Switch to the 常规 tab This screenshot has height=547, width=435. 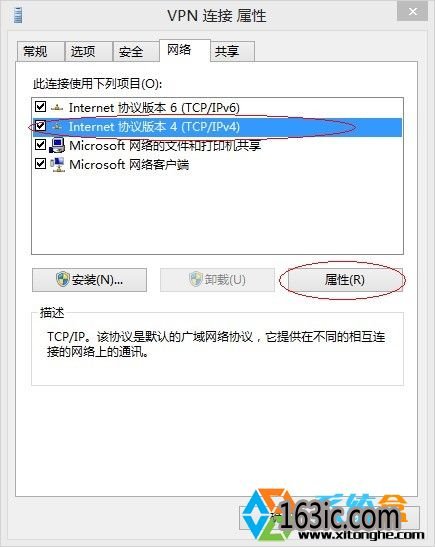pyautogui.click(x=40, y=52)
